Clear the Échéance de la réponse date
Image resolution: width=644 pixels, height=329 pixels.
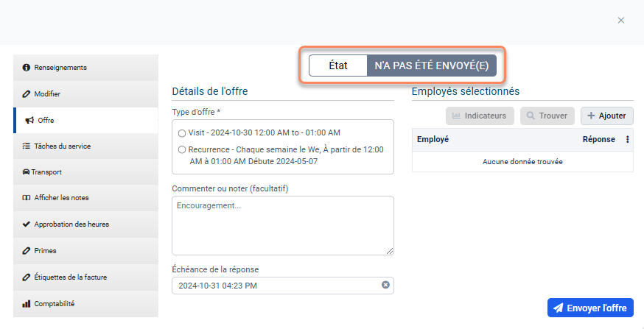385,286
